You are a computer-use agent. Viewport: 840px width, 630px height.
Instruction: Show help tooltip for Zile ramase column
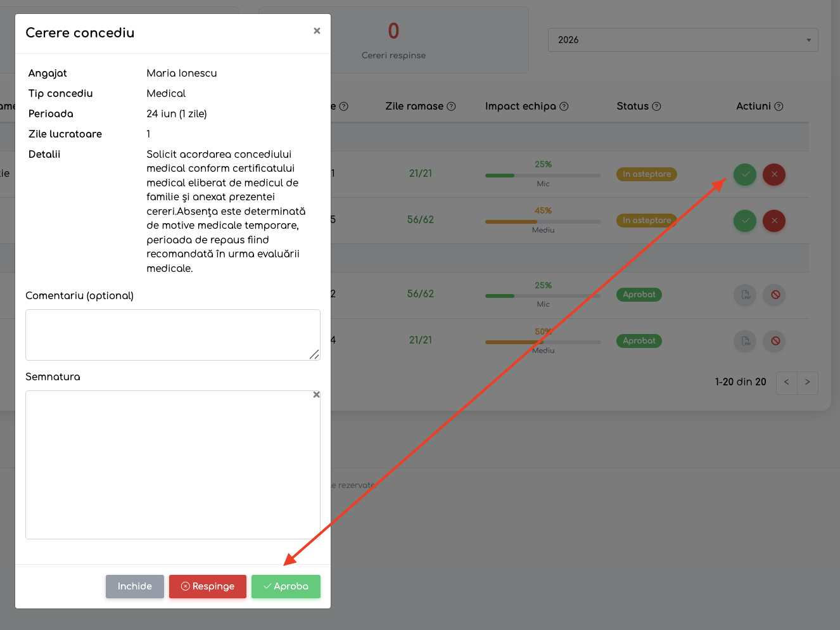(x=451, y=106)
